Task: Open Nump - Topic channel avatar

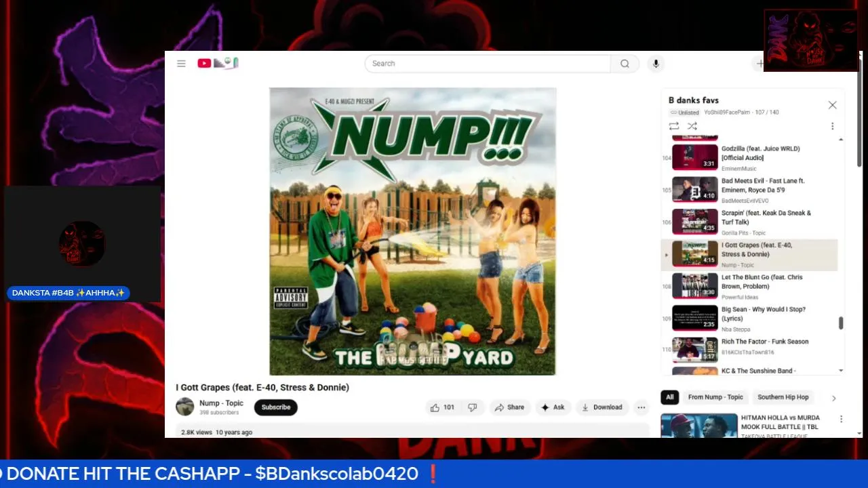Action: pos(185,407)
